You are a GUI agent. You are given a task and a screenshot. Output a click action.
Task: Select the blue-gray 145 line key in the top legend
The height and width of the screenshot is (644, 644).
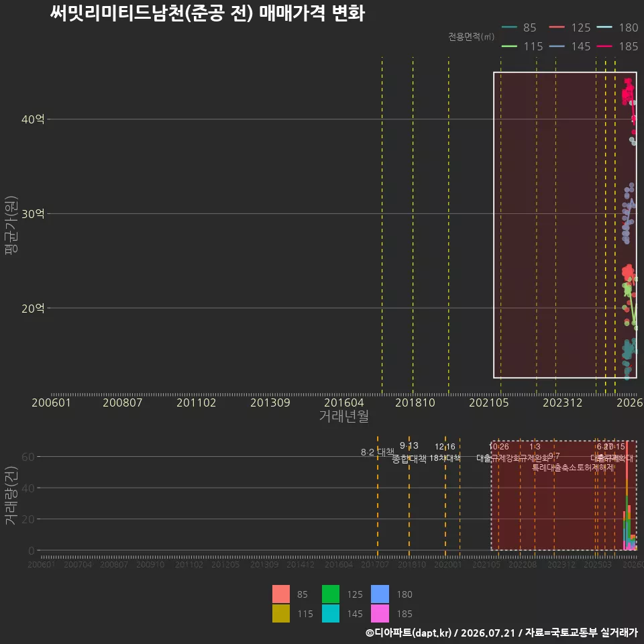tap(557, 46)
